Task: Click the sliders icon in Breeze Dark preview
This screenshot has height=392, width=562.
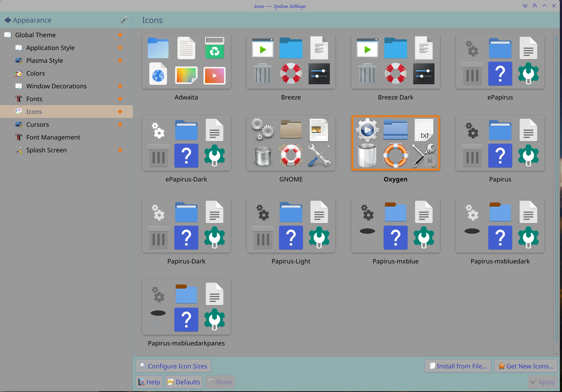Action: click(x=424, y=74)
